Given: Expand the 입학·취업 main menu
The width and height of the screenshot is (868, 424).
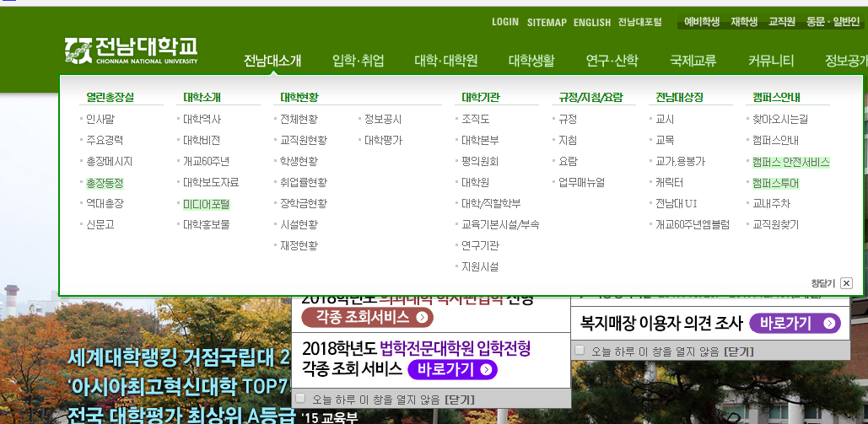Looking at the screenshot, I should pyautogui.click(x=359, y=61).
